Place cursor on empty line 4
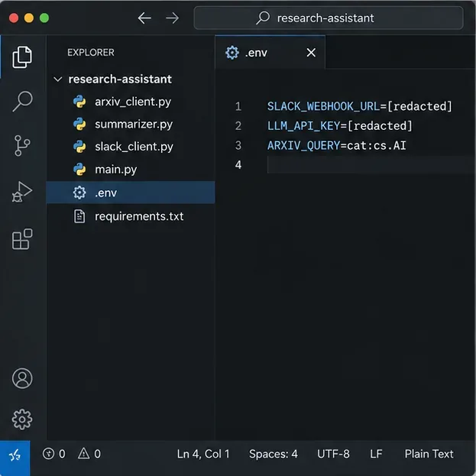The image size is (476, 476). [x=371, y=165]
